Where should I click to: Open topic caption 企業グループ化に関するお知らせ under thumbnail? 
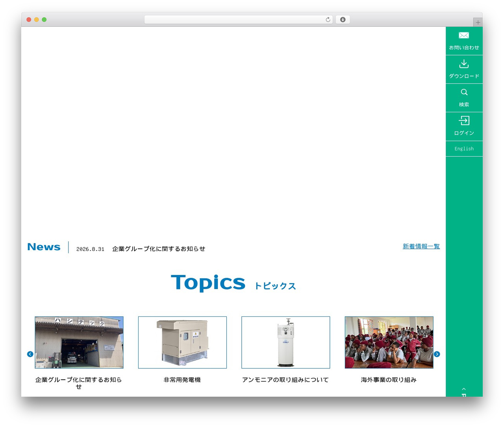pos(79,383)
